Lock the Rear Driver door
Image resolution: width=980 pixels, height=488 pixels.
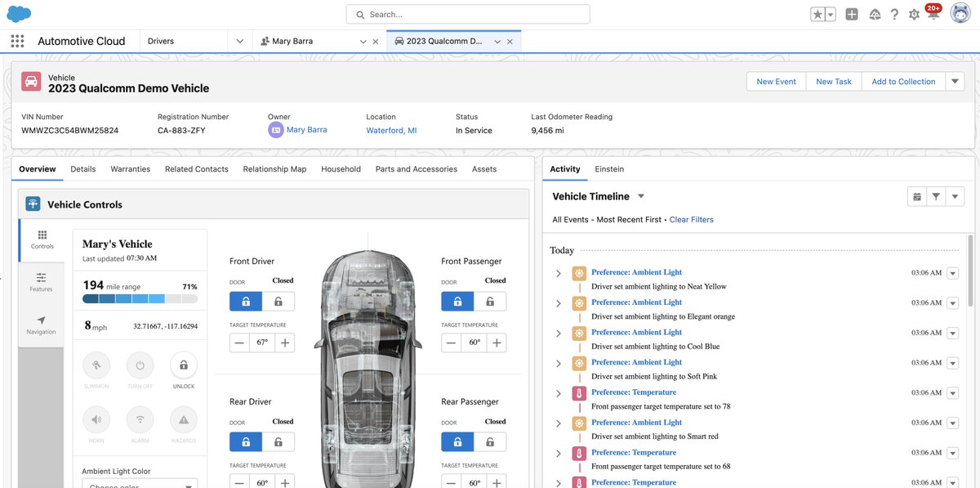point(246,442)
